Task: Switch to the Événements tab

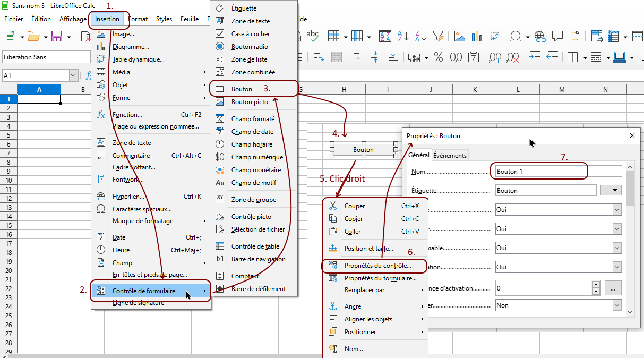Action: (x=450, y=156)
